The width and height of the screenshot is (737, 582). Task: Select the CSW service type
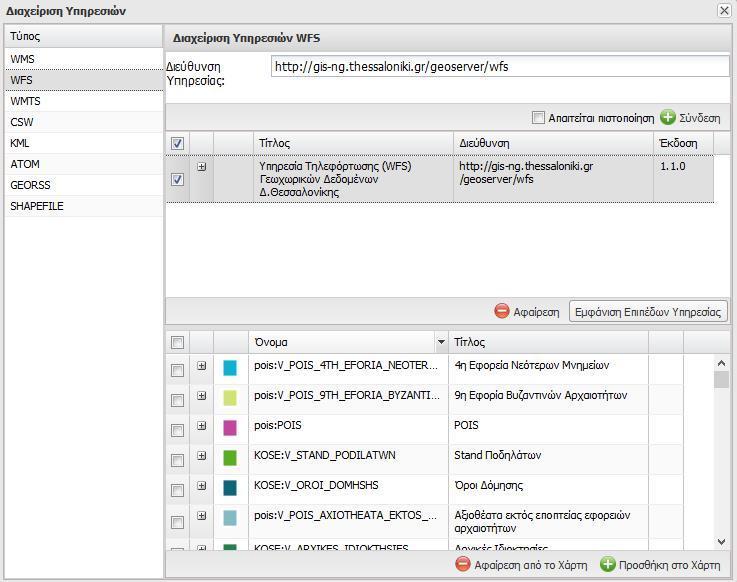click(84, 122)
